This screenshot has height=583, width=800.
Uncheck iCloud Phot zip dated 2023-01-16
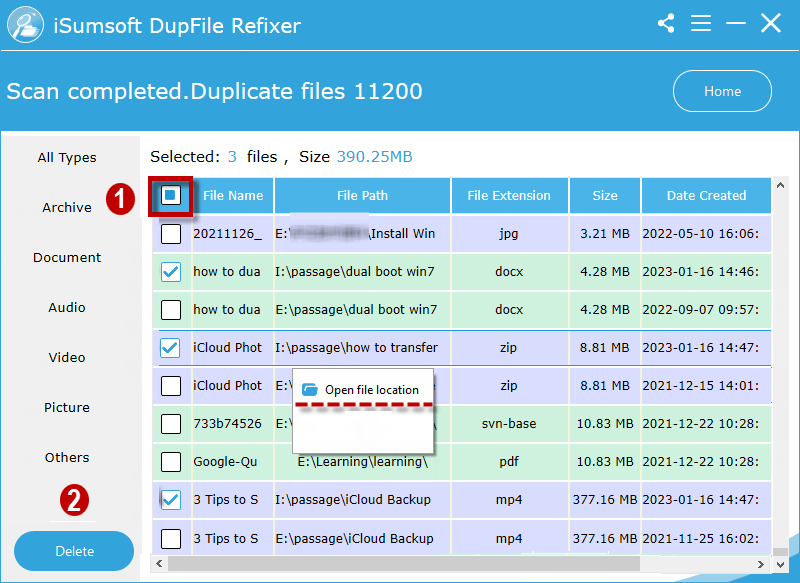pos(170,347)
